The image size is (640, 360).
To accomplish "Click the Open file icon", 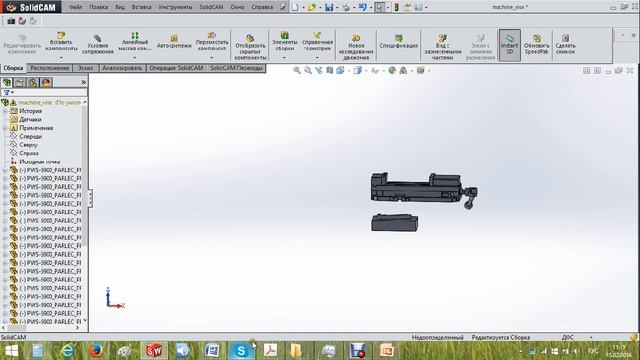I will point(312,7).
